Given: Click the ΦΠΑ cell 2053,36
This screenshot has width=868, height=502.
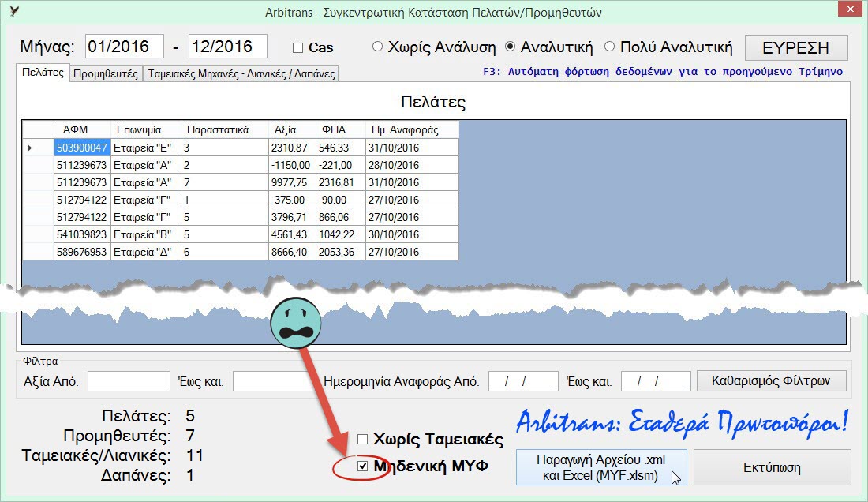Looking at the screenshot, I should tap(340, 252).
